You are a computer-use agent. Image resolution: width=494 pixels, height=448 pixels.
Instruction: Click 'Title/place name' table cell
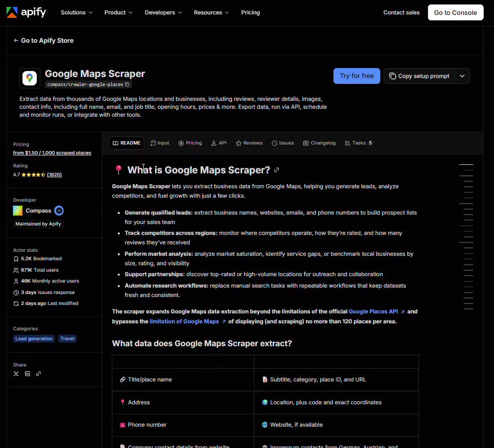[183, 379]
